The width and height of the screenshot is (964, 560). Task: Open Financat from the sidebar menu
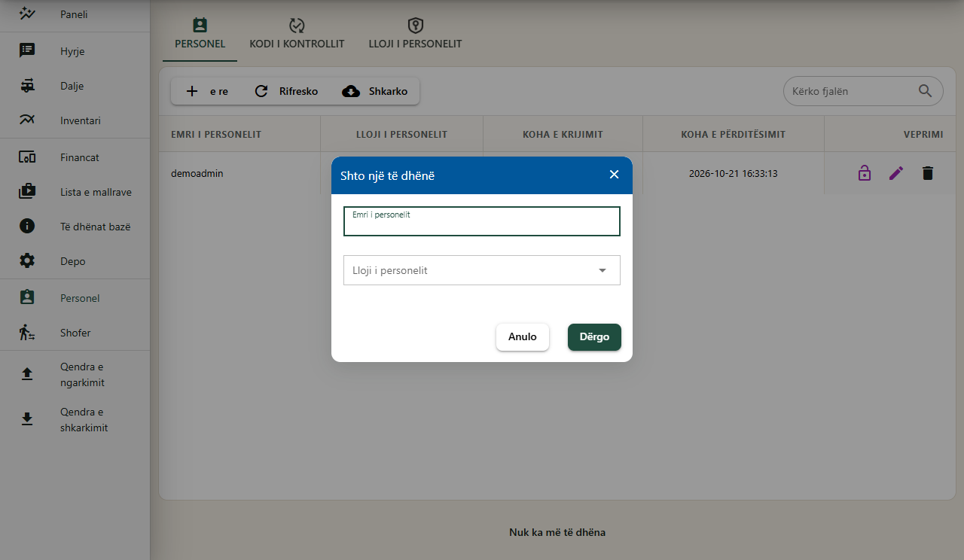[x=75, y=157]
